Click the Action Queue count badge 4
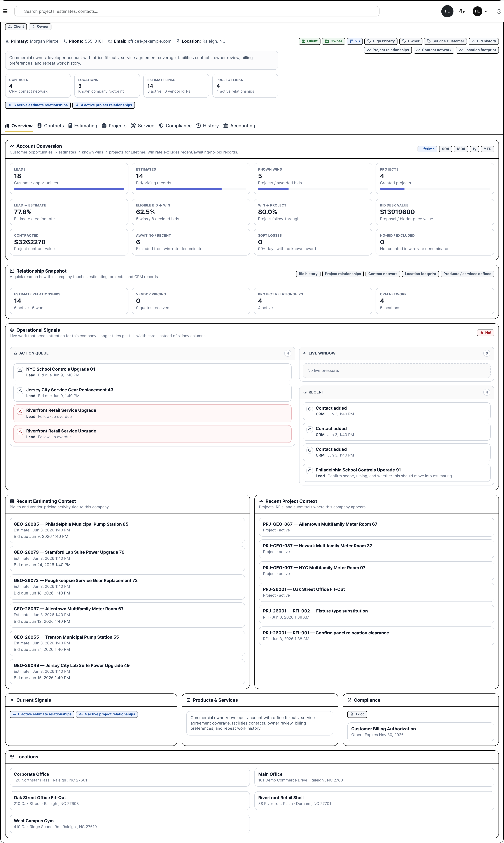 [288, 353]
